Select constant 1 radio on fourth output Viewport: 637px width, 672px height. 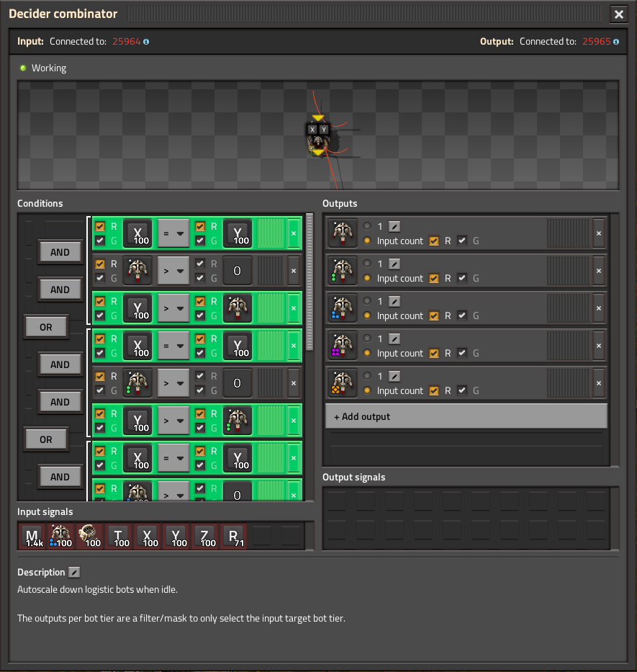(367, 339)
